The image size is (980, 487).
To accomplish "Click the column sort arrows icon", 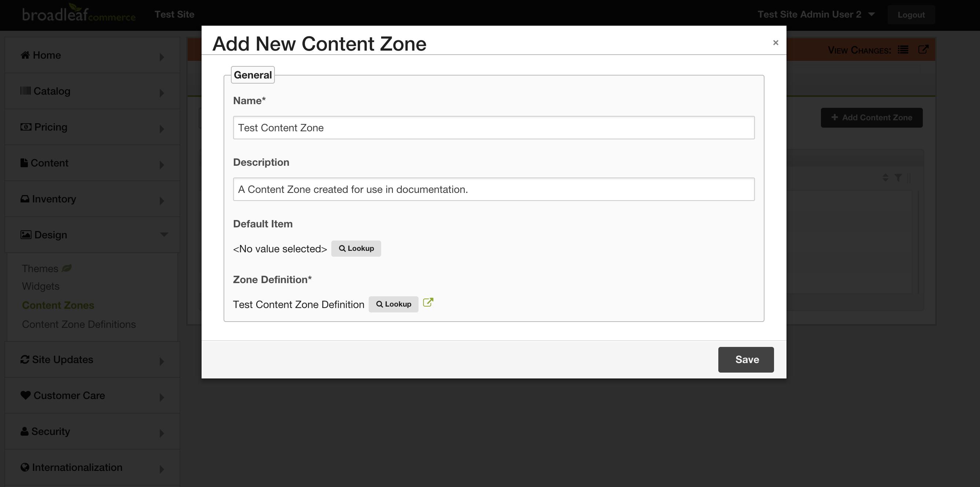I will click(885, 177).
